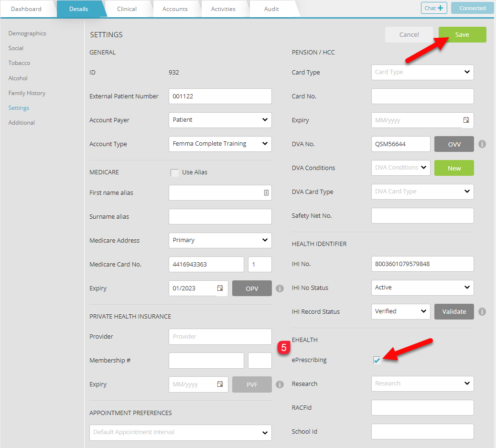Expand DVA Conditions dropdown
The width and height of the screenshot is (496, 448).
[400, 168]
